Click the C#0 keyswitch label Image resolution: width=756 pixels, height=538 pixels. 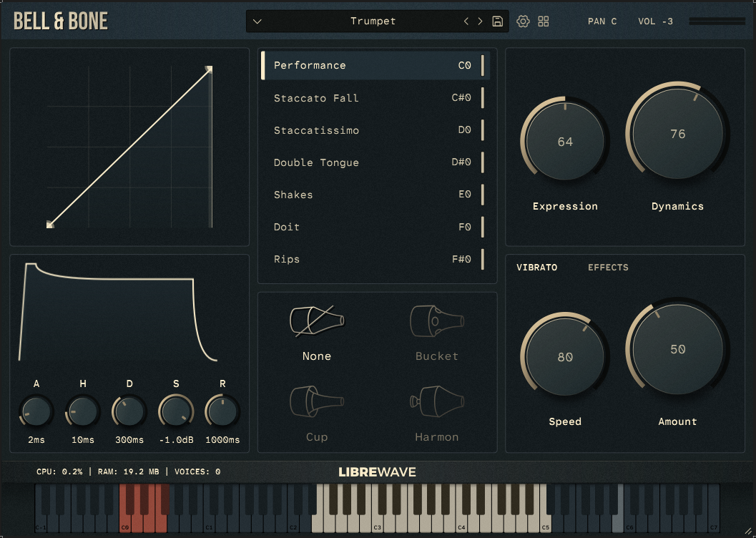point(461,98)
